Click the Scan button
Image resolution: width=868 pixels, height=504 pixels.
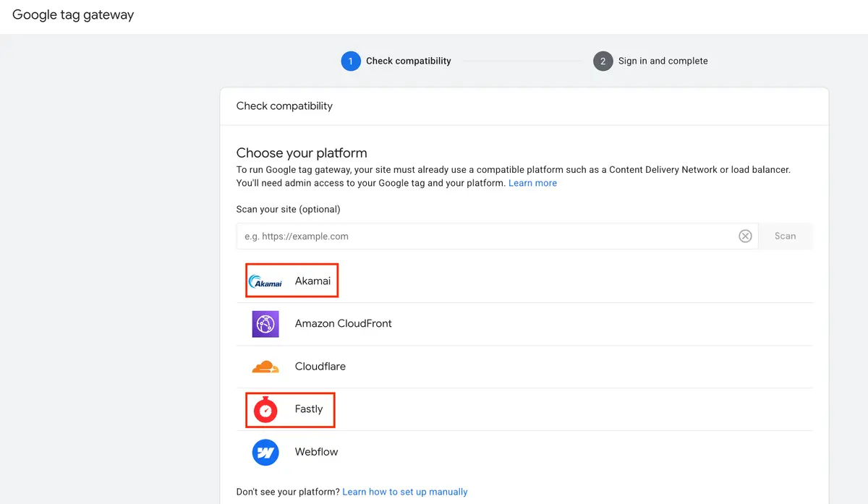point(786,236)
